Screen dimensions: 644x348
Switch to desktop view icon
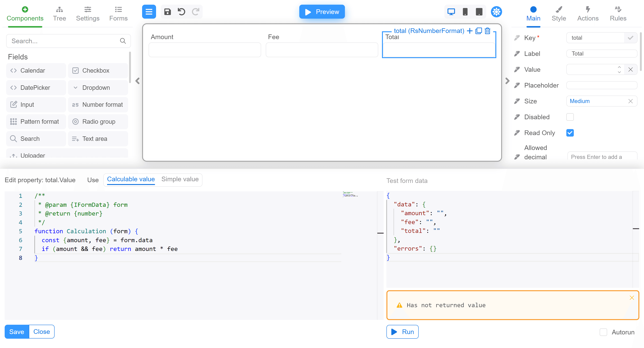point(451,12)
